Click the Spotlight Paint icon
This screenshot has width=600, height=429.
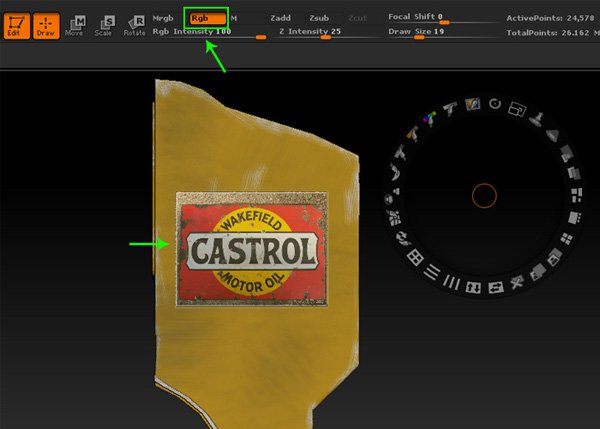(473, 104)
